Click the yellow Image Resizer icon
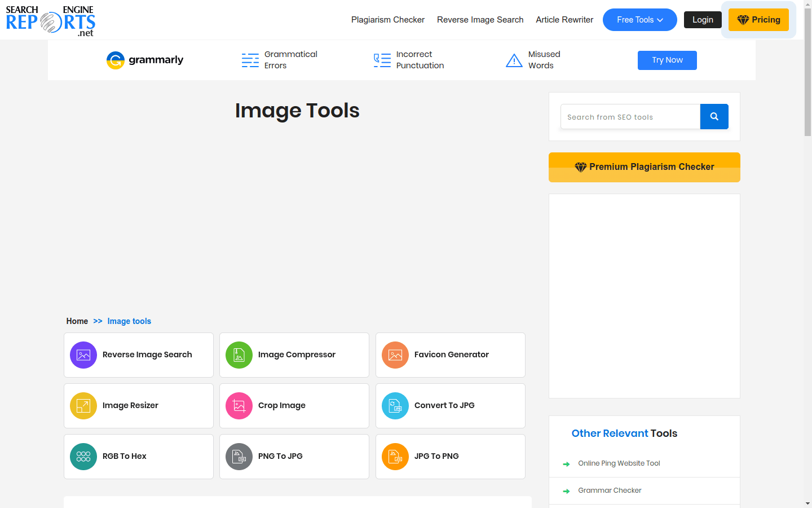This screenshot has height=508, width=812. coord(83,406)
